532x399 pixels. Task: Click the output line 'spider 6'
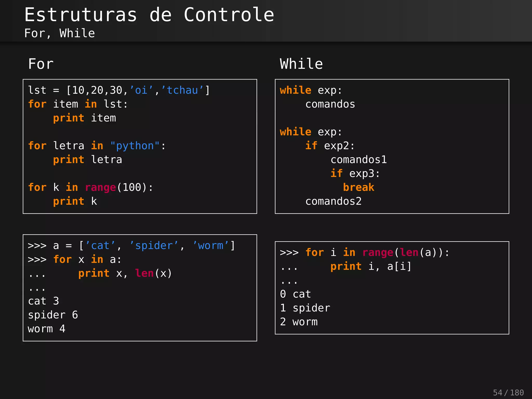(53, 315)
